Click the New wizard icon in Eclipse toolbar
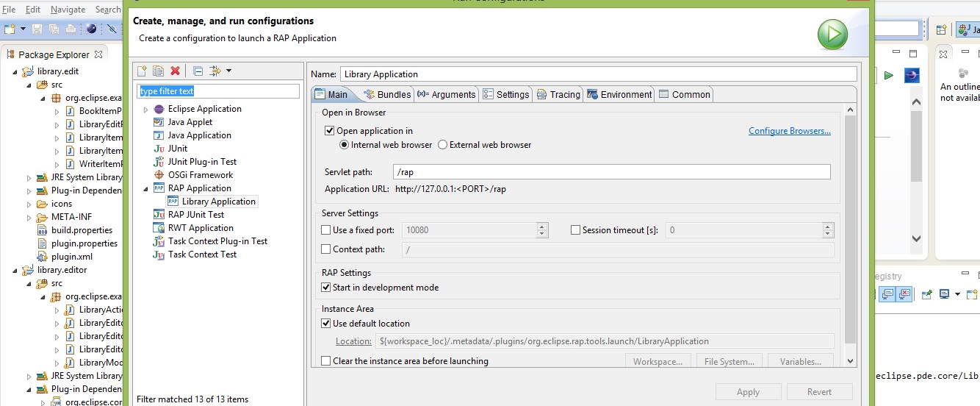 [x=10, y=29]
